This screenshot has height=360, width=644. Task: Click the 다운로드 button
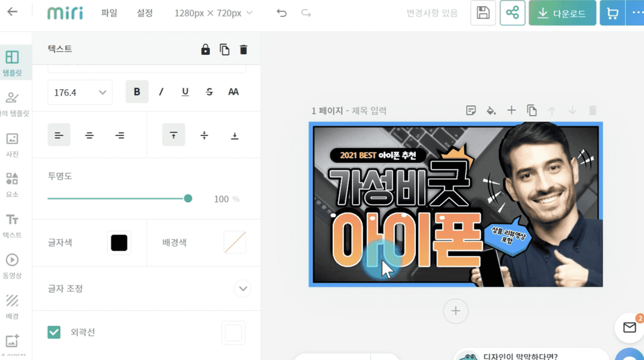click(x=562, y=13)
